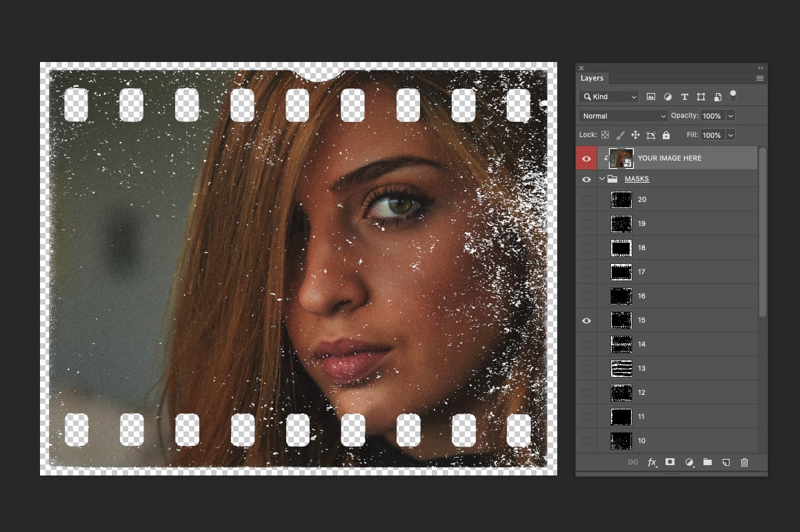The height and width of the screenshot is (532, 800).
Task: Select layer 10 thumbnail
Action: pos(621,441)
